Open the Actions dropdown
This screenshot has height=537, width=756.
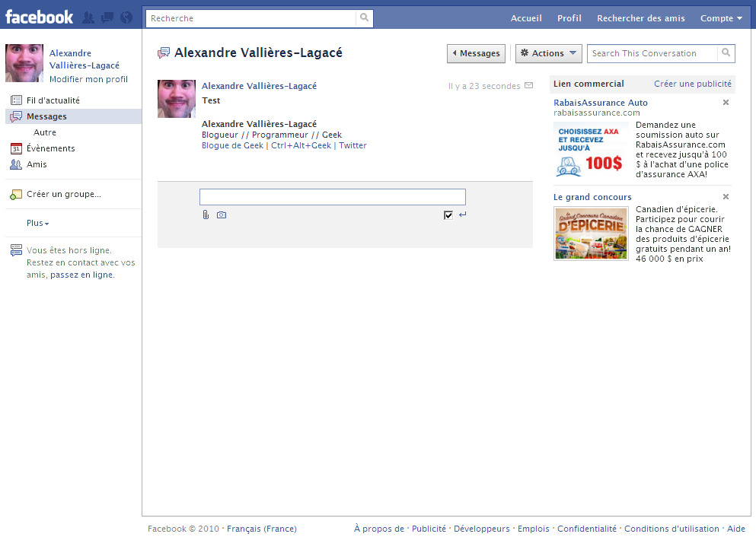549,53
